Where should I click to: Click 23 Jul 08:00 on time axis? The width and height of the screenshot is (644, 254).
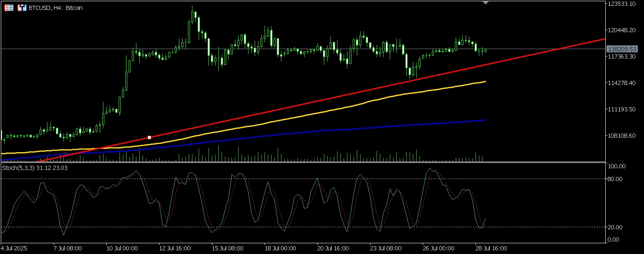386,249
